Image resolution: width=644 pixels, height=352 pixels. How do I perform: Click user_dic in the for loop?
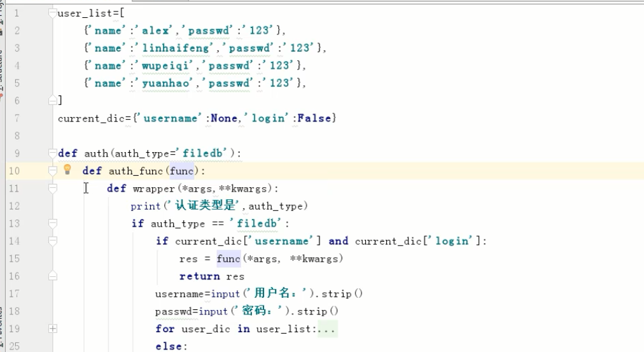pos(206,329)
